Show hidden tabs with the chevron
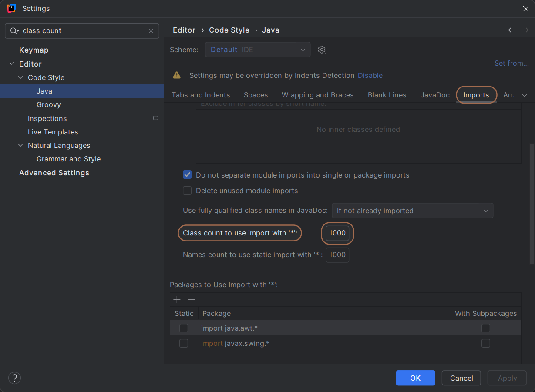This screenshot has height=392, width=535. tap(524, 95)
